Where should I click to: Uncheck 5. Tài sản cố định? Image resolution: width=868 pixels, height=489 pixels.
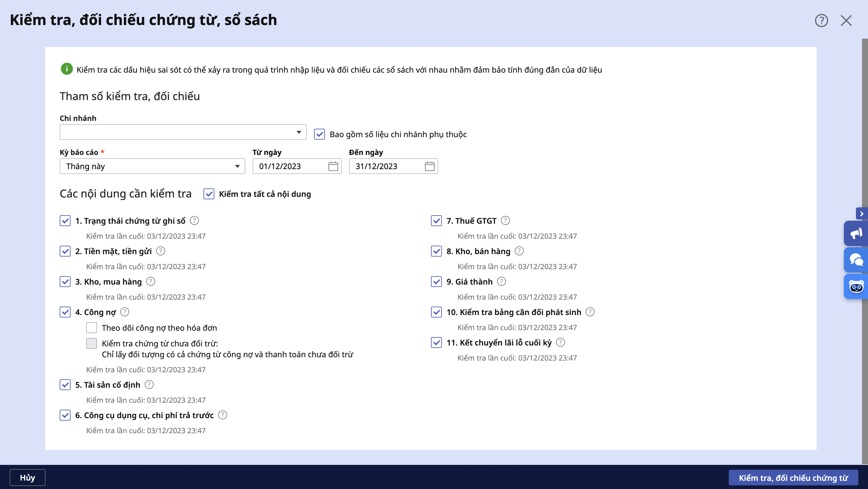[65, 384]
